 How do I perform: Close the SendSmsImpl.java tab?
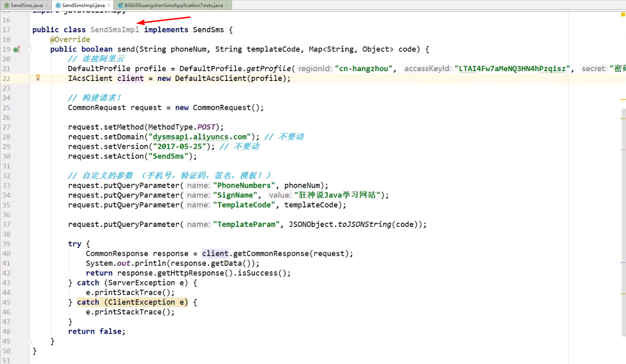(x=109, y=5)
